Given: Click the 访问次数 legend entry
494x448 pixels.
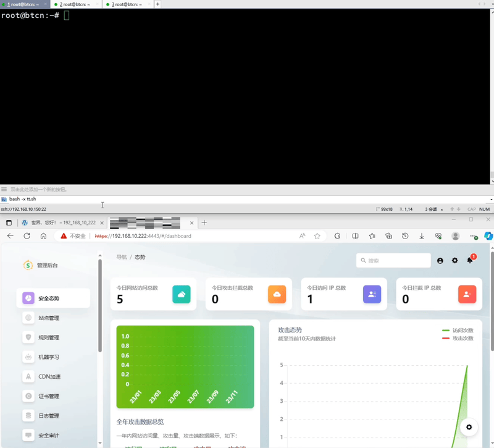Looking at the screenshot, I should pos(458,331).
